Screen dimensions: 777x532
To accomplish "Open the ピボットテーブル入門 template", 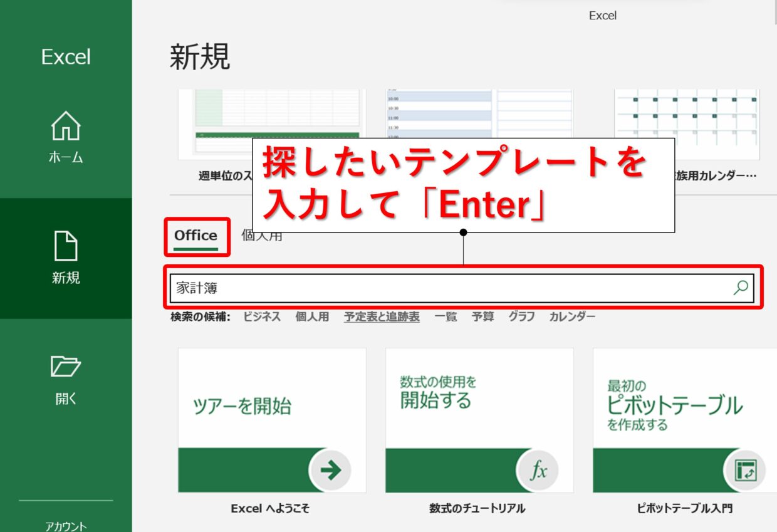I will point(685,420).
